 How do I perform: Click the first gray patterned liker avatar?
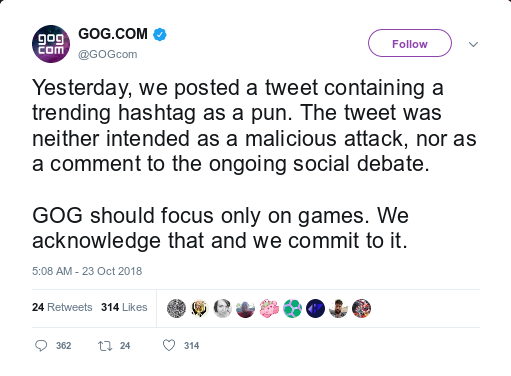click(176, 308)
